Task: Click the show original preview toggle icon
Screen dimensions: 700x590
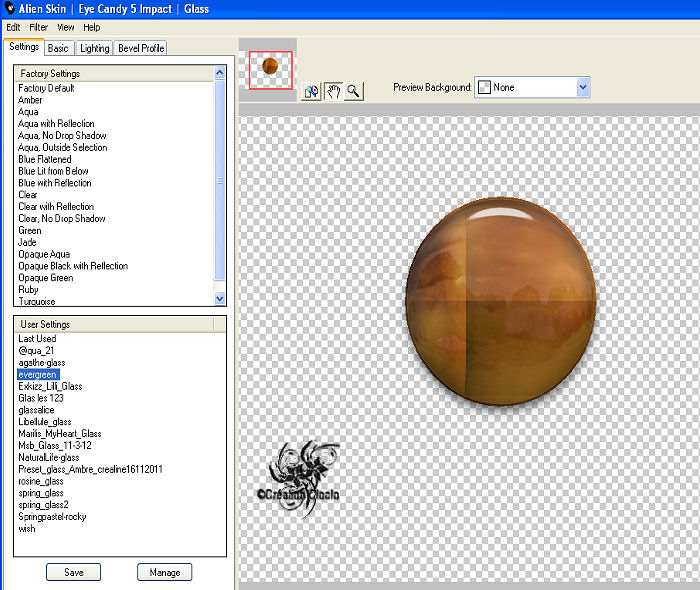Action: (311, 91)
